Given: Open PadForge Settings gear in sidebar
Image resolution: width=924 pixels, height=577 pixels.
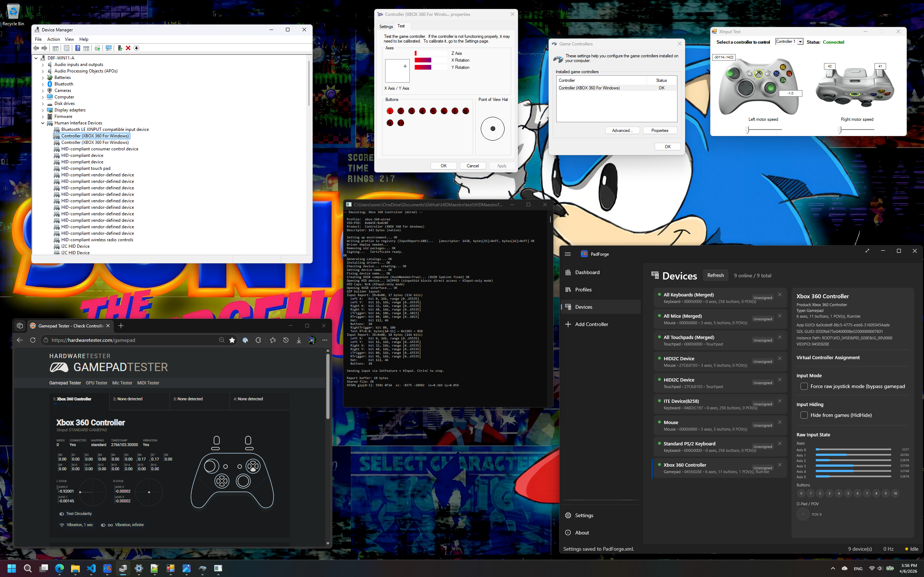Looking at the screenshot, I should [x=568, y=515].
